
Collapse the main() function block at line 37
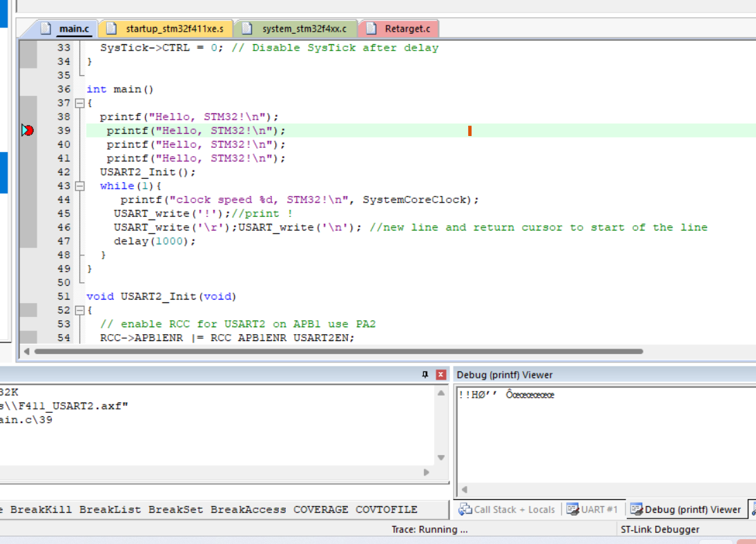click(x=78, y=102)
